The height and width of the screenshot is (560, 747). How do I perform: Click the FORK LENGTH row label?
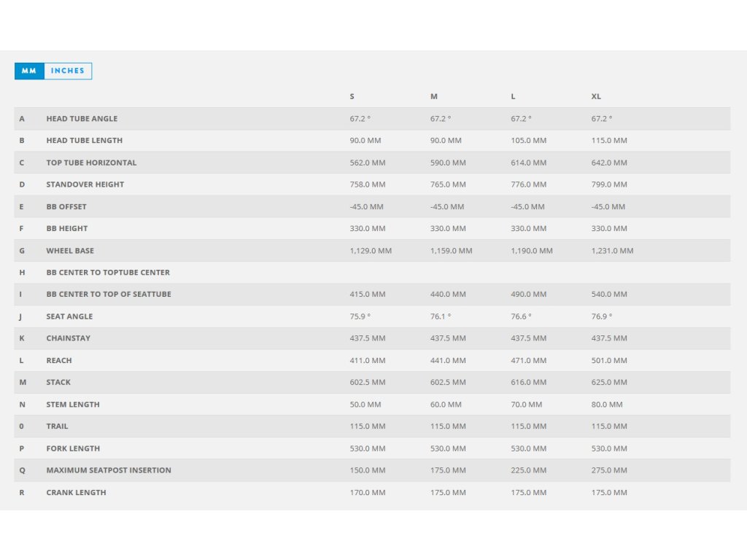73,448
